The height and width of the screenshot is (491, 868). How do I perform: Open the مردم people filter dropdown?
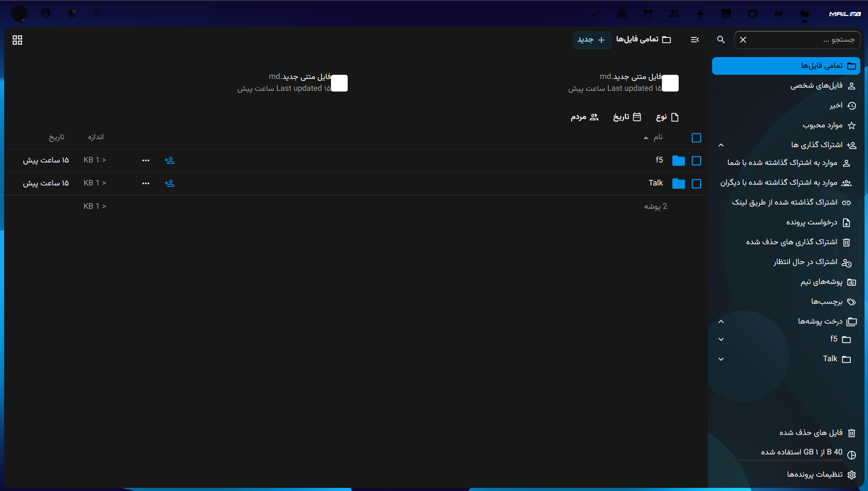[584, 117]
